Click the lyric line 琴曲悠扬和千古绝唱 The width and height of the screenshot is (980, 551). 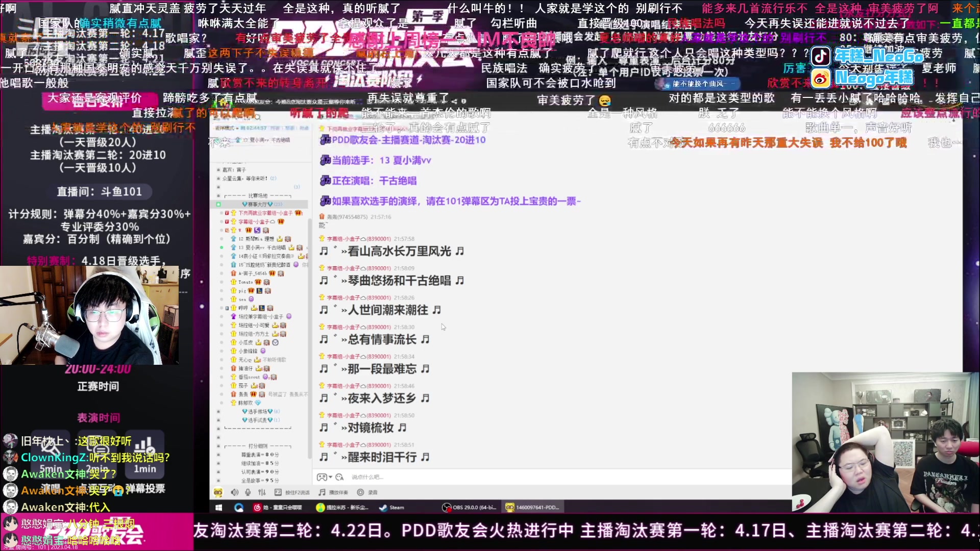pyautogui.click(x=399, y=281)
